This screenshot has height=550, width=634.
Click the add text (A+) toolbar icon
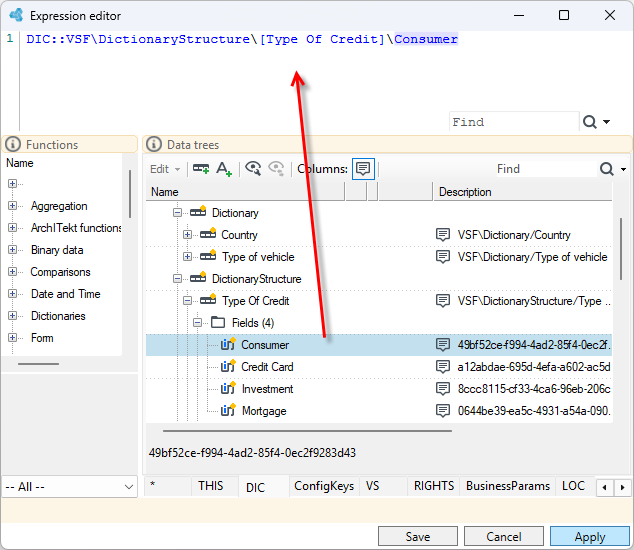tap(224, 169)
